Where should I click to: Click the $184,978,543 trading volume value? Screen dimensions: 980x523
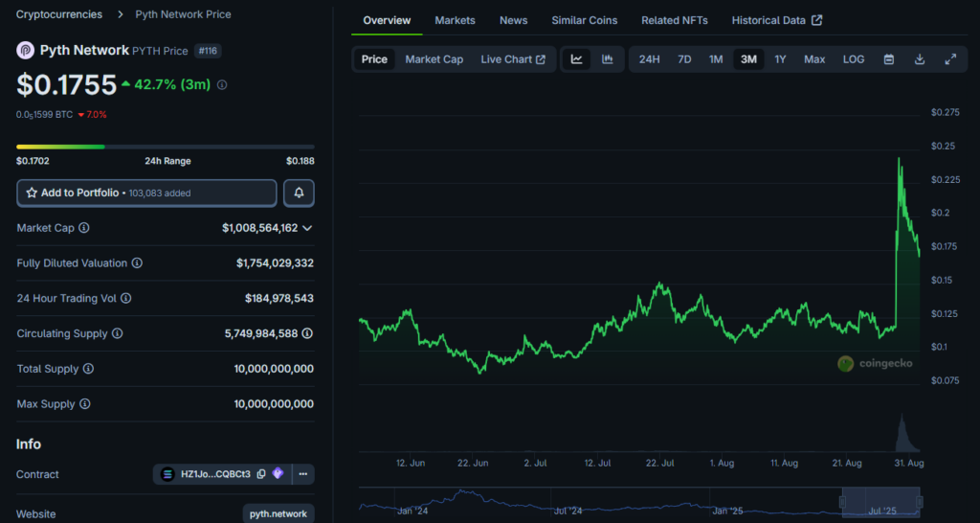pos(279,299)
